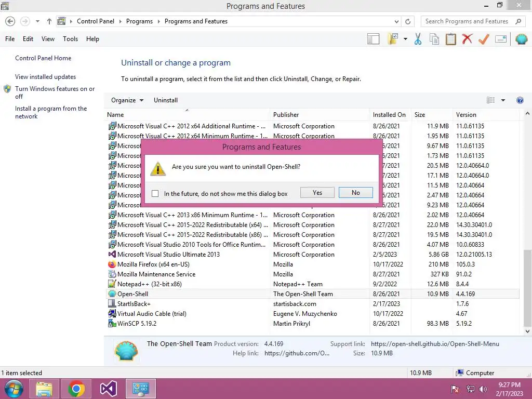Select Visual C++ 2012 x64 Additional Runtime row
Image resolution: width=532 pixels, height=399 pixels.
click(x=313, y=126)
